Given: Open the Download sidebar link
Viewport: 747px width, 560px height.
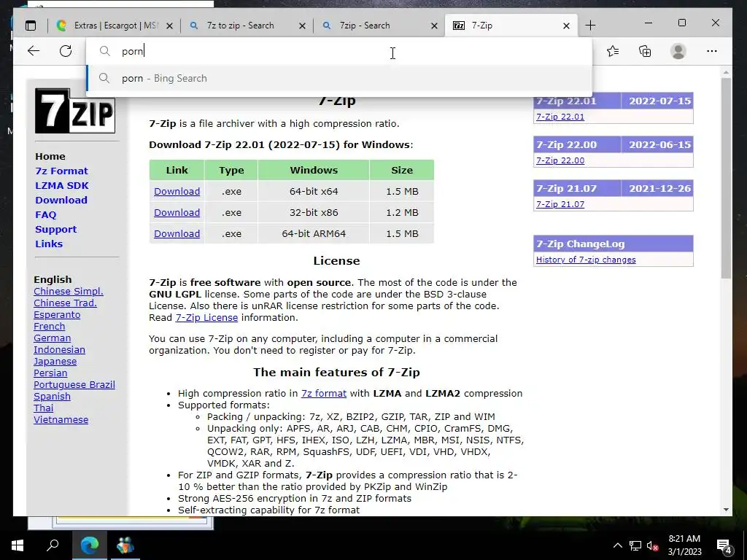Looking at the screenshot, I should tap(61, 200).
